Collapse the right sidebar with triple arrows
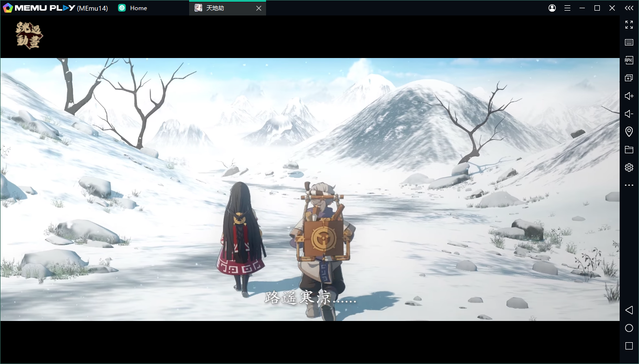 tap(629, 8)
